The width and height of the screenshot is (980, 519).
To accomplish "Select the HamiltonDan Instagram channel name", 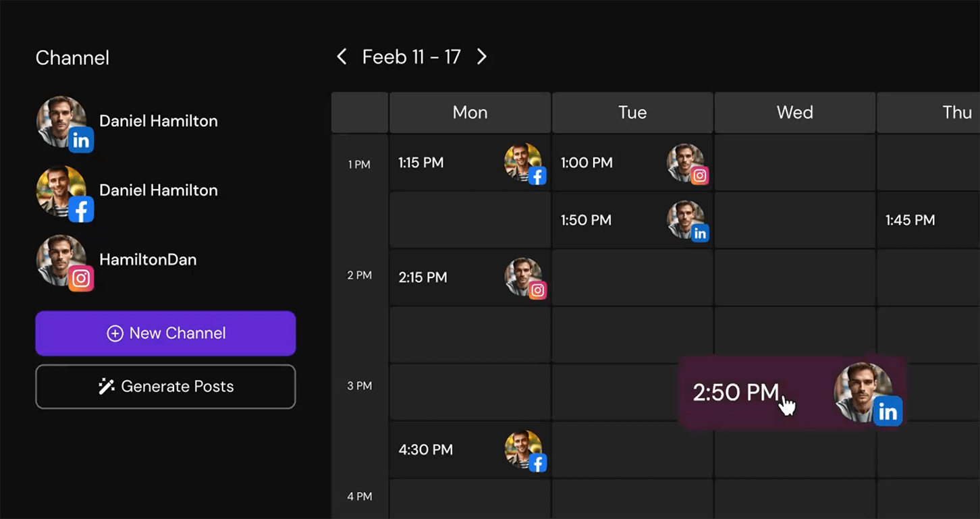I will pos(148,260).
